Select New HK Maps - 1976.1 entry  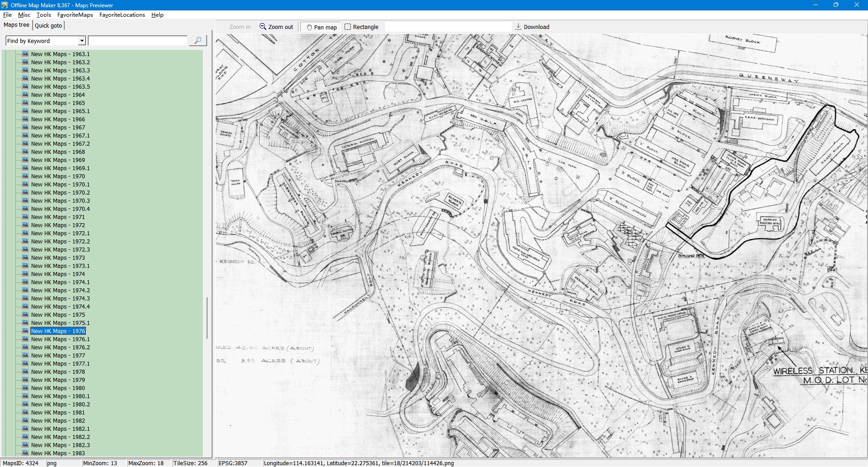pos(60,339)
